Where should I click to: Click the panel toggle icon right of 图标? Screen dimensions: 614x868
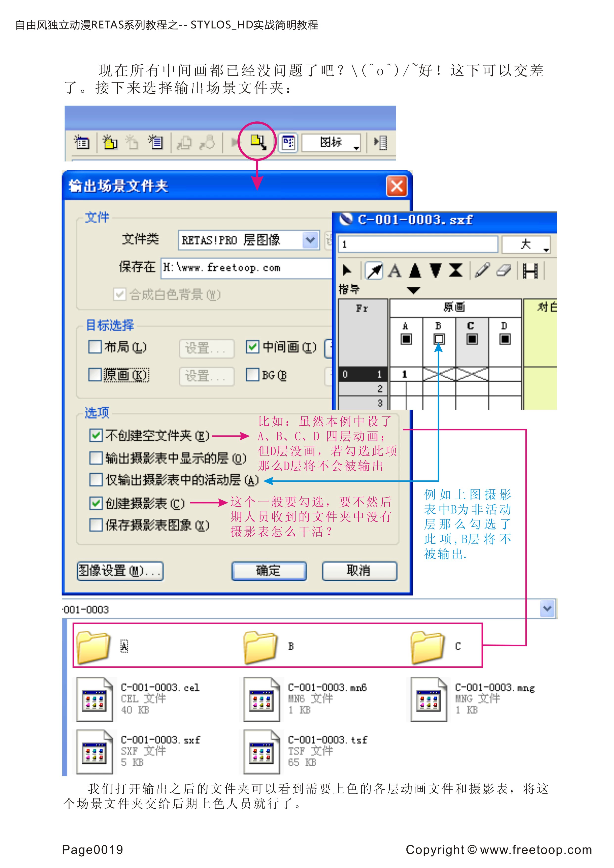[x=381, y=142]
